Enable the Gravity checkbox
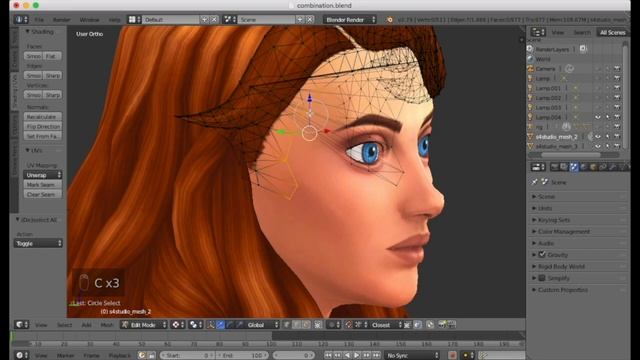This screenshot has height=360, width=640. tap(542, 255)
